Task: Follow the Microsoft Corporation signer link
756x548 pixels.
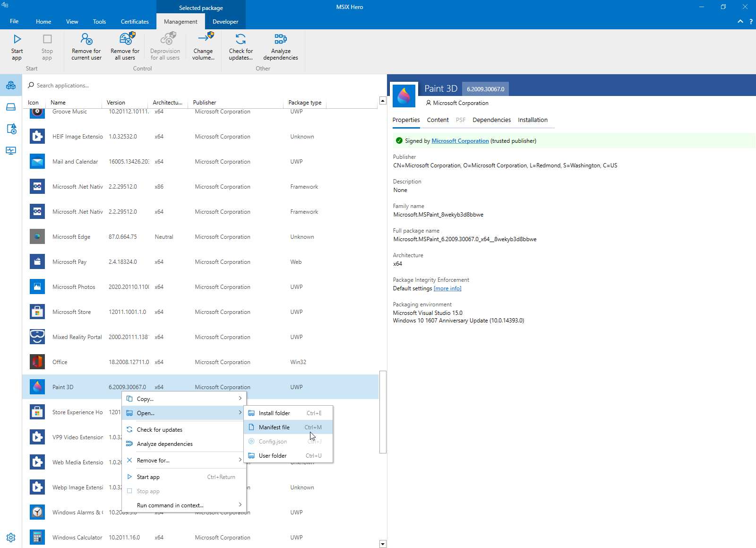Action: click(x=460, y=141)
